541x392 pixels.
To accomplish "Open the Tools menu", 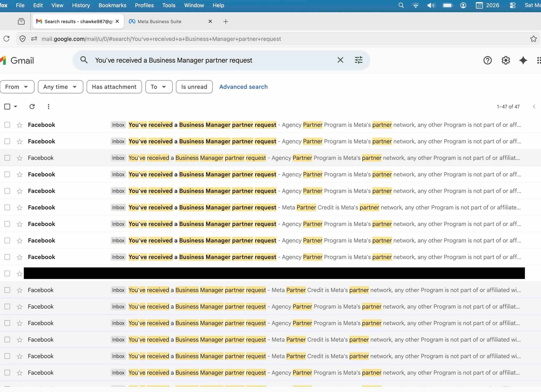I will [169, 5].
